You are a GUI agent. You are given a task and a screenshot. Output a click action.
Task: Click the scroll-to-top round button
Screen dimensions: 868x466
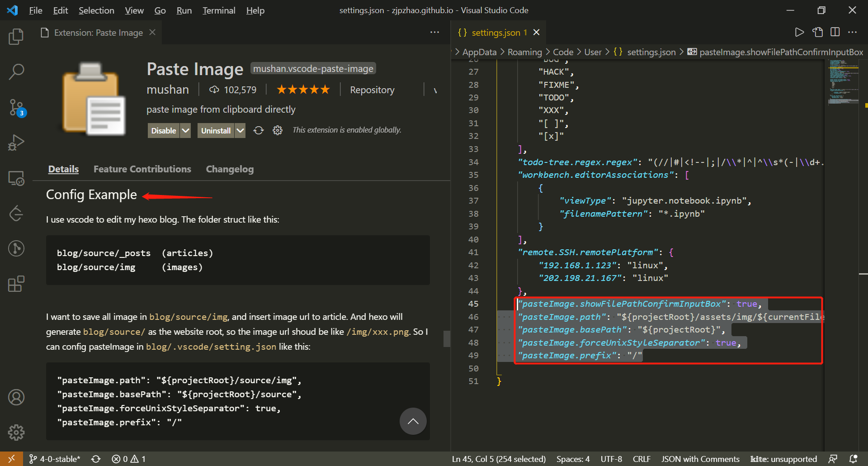pyautogui.click(x=413, y=421)
